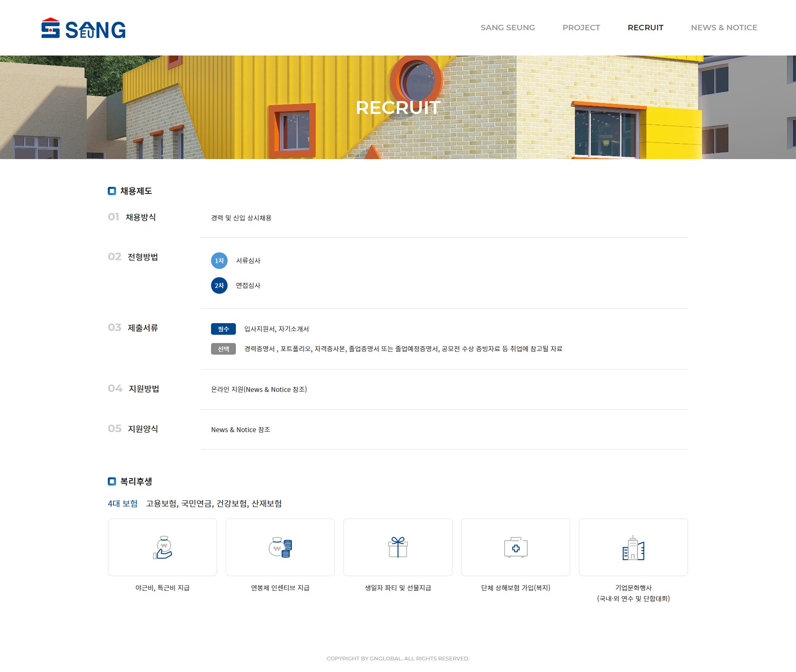This screenshot has width=796, height=672.
Task: Click the SANG SEUNG logo
Action: click(83, 28)
